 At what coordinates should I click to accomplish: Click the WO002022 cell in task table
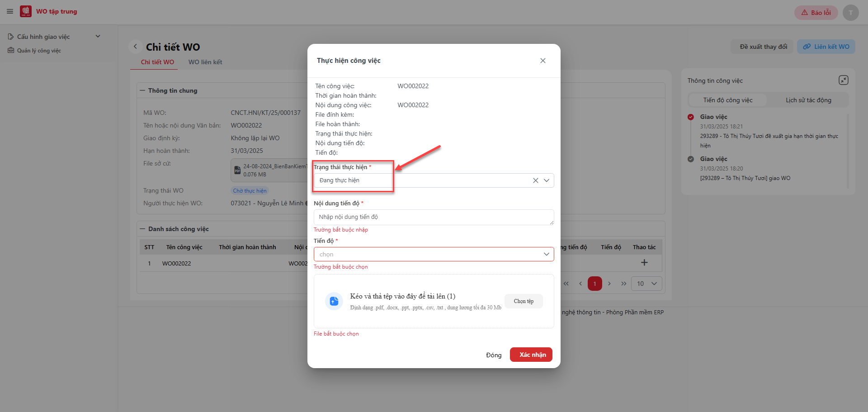[x=177, y=264]
